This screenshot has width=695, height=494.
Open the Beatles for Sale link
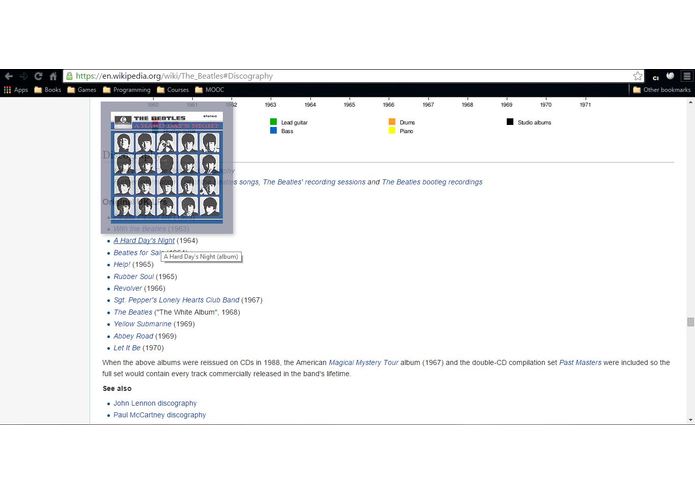pyautogui.click(x=137, y=253)
